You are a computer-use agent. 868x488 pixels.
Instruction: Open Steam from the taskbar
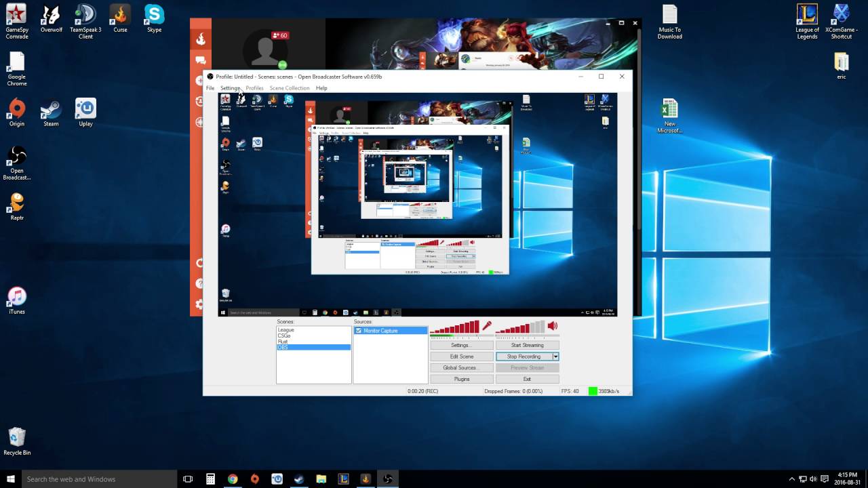point(298,479)
